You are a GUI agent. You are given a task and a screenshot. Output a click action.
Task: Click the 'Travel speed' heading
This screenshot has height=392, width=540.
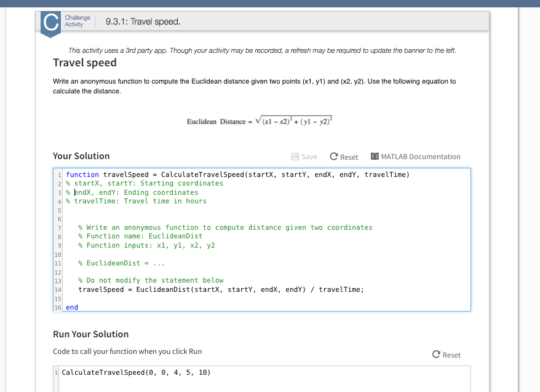point(85,63)
